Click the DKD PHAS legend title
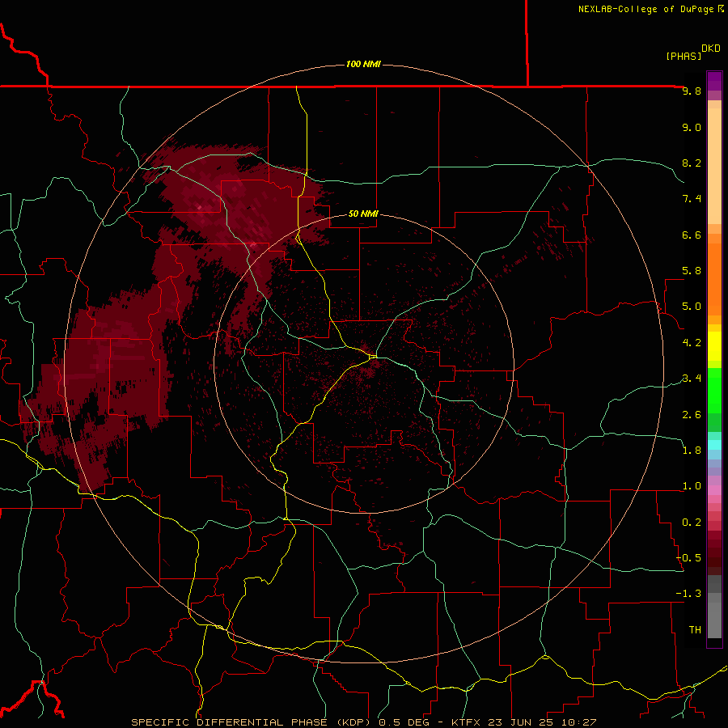Viewport: 728px width, 728px height. (x=693, y=53)
